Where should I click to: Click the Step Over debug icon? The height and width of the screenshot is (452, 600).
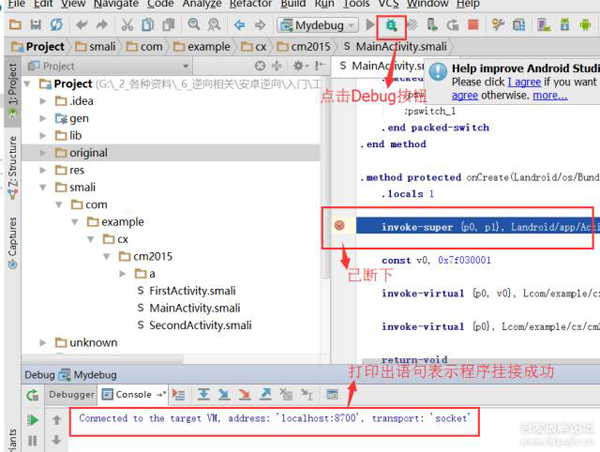coord(204,394)
